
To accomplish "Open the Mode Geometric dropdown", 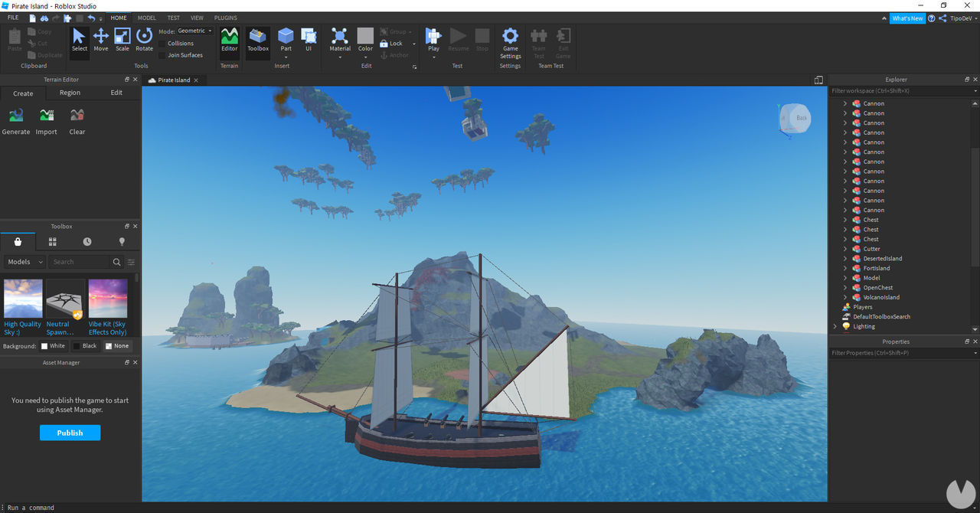I will (195, 31).
